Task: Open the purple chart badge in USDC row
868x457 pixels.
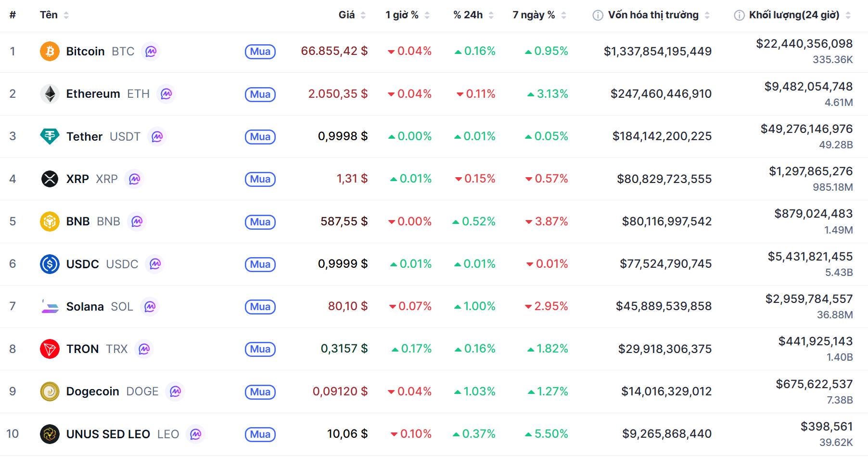Action: coord(155,264)
